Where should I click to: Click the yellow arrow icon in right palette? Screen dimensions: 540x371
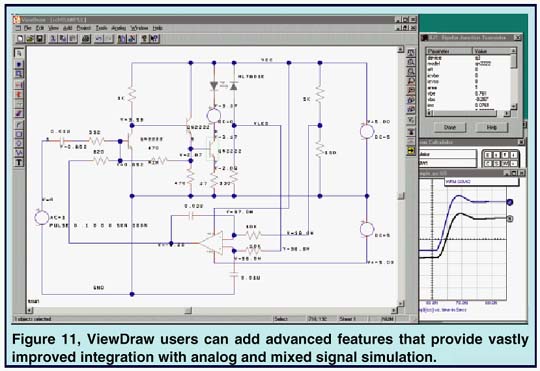411,151
